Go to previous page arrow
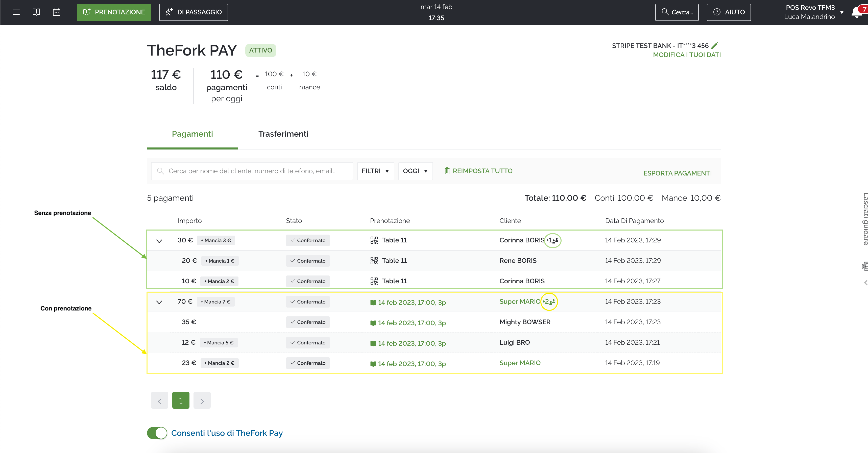 [x=160, y=400]
